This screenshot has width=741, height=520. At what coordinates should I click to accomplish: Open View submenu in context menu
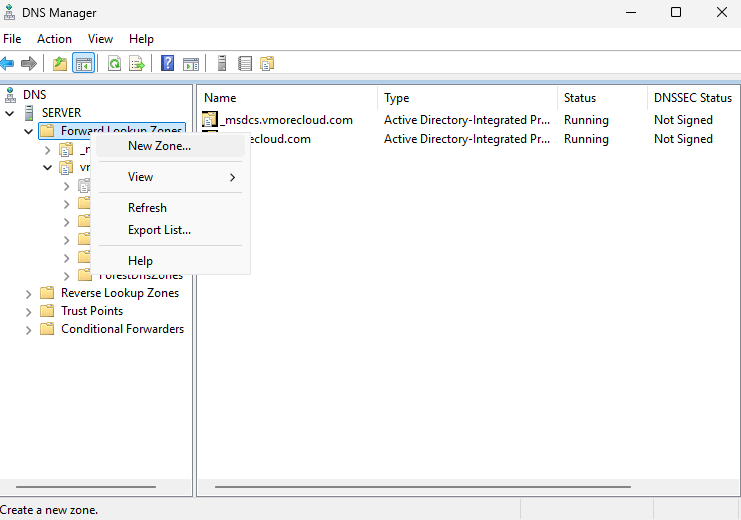pyautogui.click(x=170, y=177)
